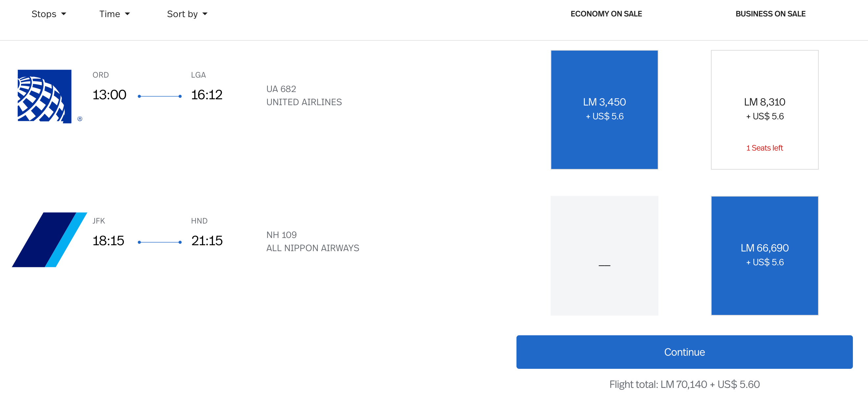The width and height of the screenshot is (868, 403).
Task: Click the 1 Seats left notice
Action: coord(764,148)
